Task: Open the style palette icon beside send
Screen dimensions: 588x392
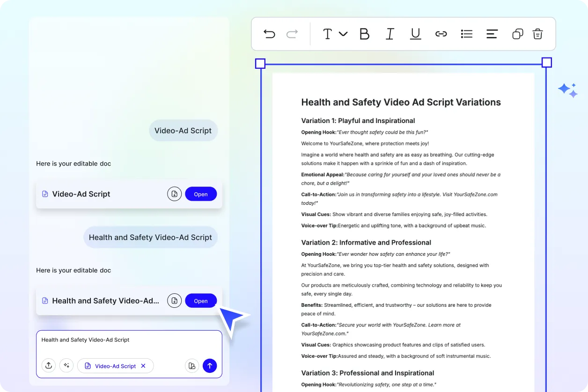Action: tap(192, 365)
